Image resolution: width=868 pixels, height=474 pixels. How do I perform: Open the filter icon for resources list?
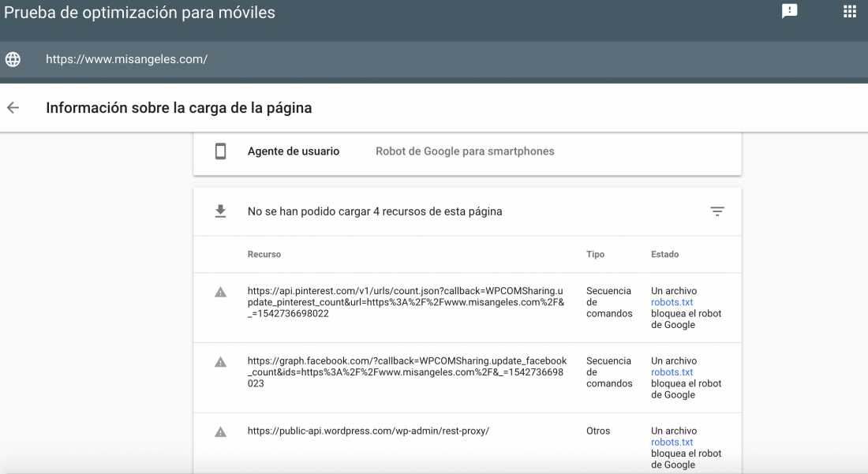pos(717,211)
